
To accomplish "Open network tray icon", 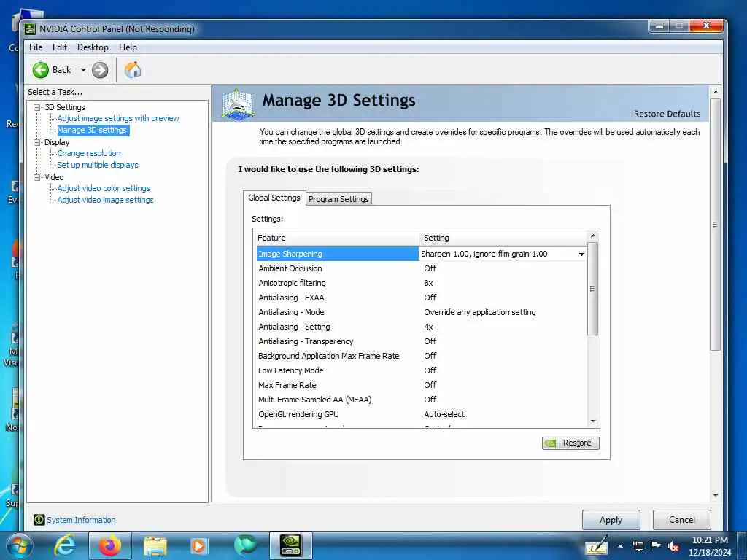I will click(638, 547).
